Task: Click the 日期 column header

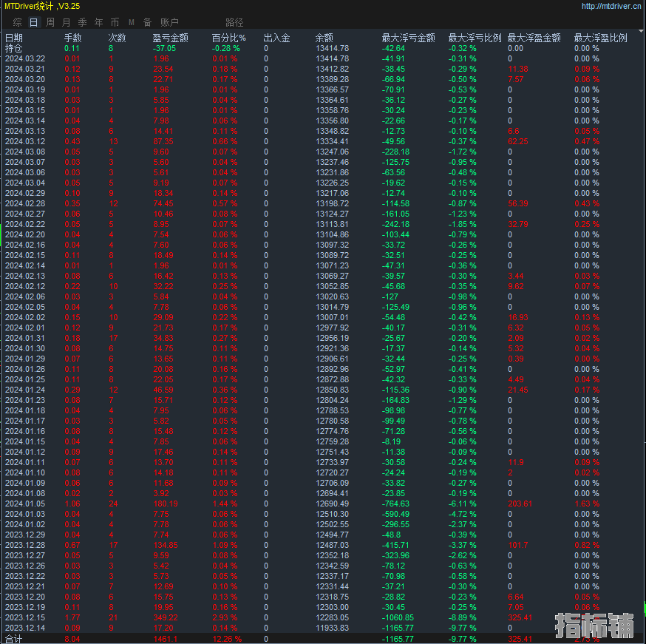Action: coord(14,38)
